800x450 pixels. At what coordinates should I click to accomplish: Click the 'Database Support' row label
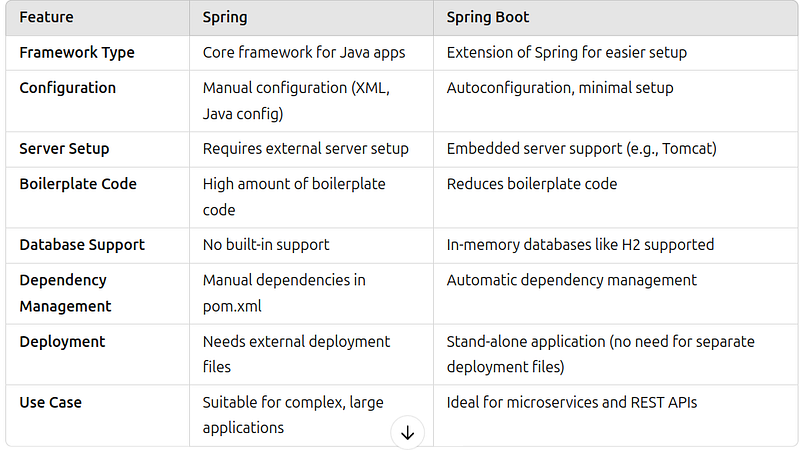coord(82,245)
